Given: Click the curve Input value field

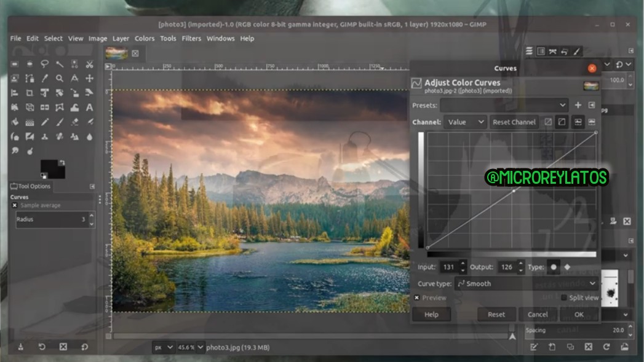Looking at the screenshot, I should [449, 267].
